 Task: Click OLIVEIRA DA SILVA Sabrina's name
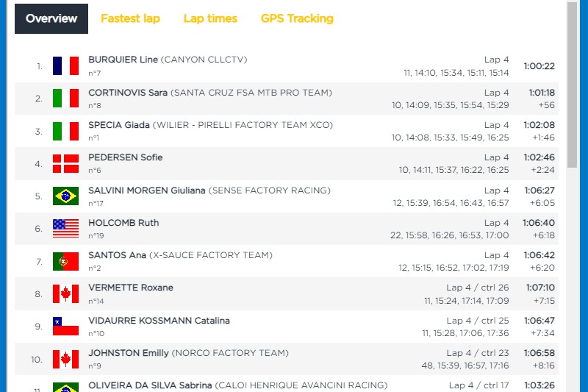pos(150,385)
